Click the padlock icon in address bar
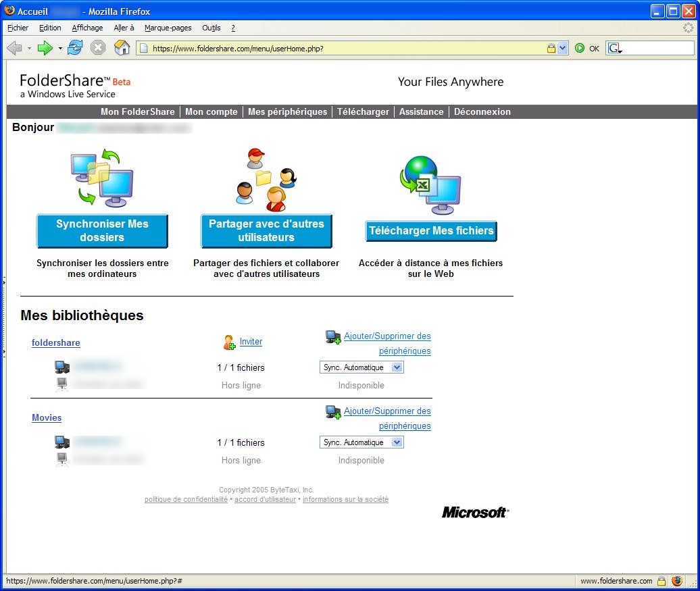Viewport: 700px width, 591px height. 551,48
